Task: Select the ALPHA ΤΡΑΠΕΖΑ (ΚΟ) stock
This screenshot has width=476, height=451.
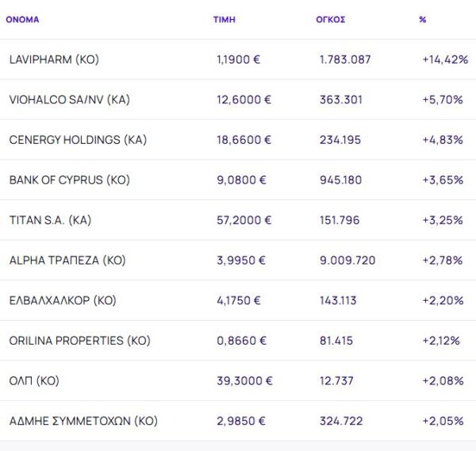Action: pos(67,260)
